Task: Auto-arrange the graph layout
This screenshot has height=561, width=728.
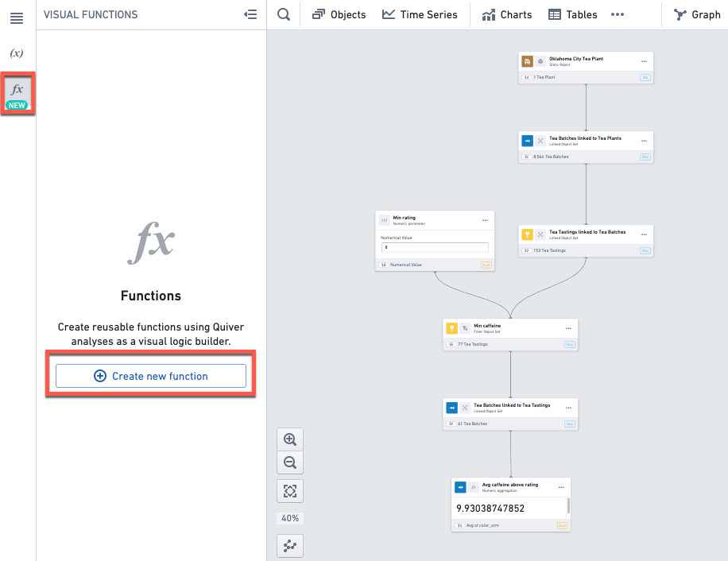Action: tap(290, 546)
